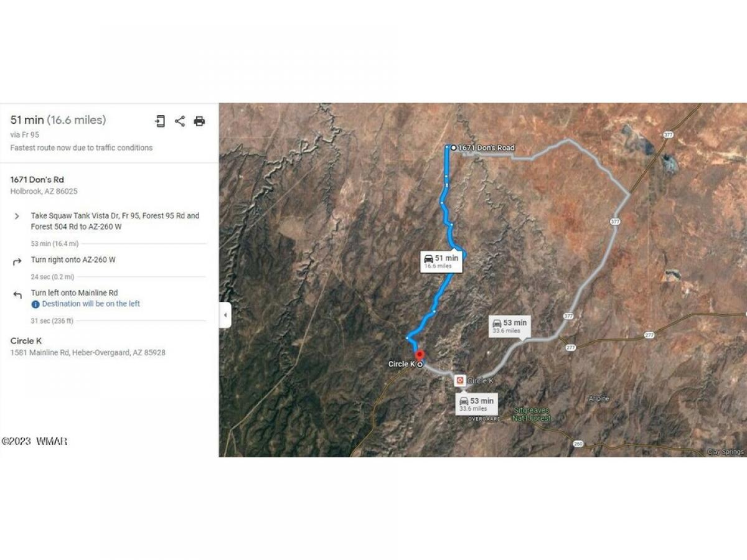
Task: Click the Circle K store icon on map
Action: [459, 380]
